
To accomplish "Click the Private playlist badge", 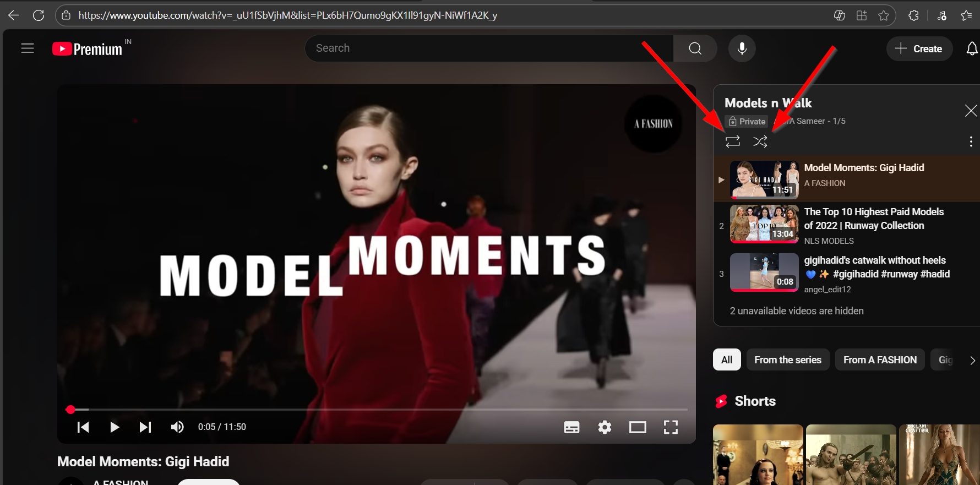I will (747, 121).
